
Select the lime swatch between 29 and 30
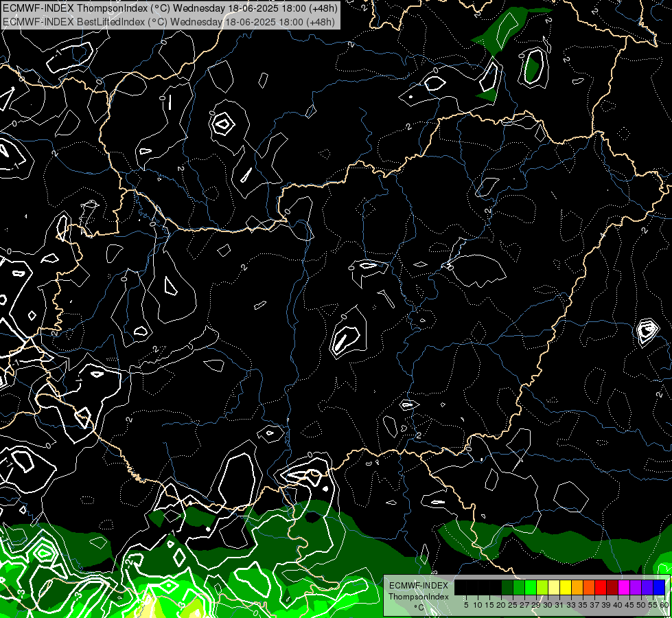pos(542,587)
